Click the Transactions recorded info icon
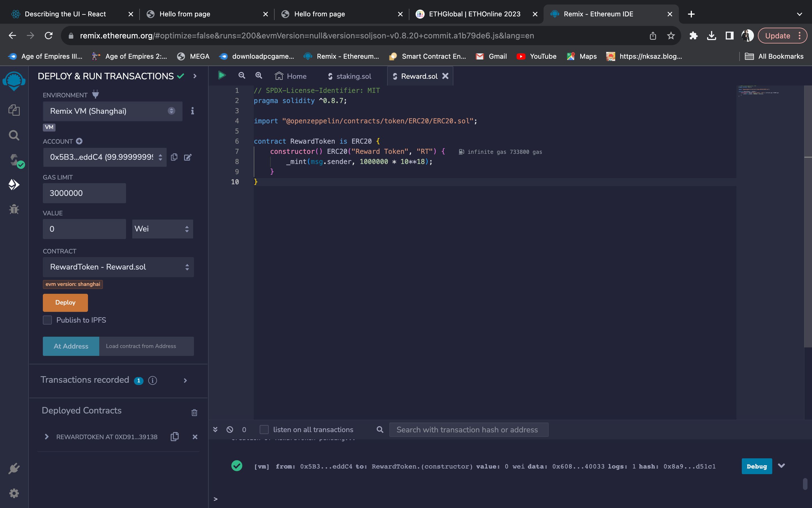 (x=153, y=380)
